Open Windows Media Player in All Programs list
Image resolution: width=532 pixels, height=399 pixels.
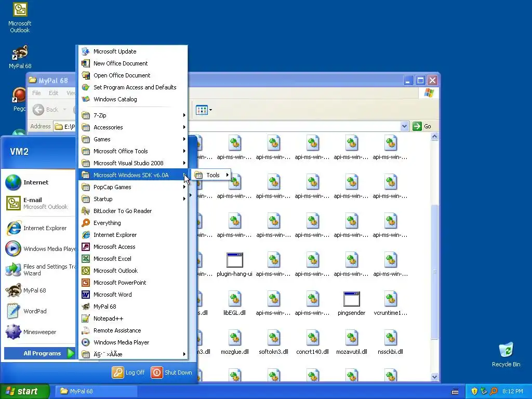tap(133, 342)
